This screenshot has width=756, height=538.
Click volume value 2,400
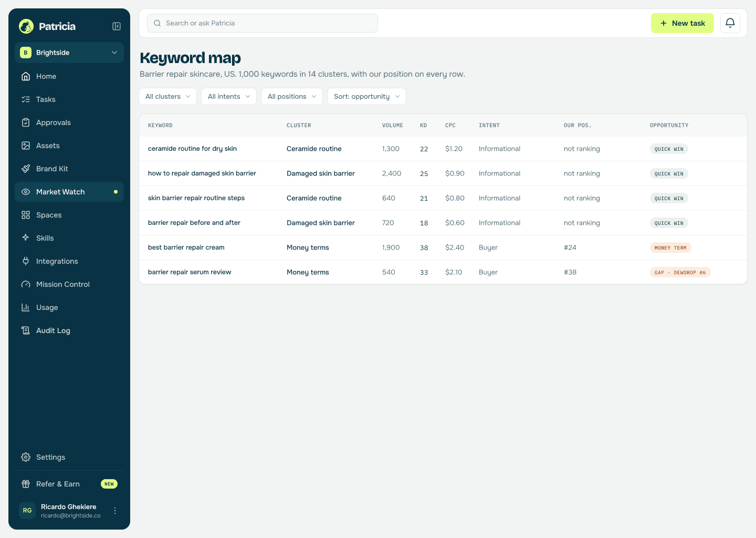[x=392, y=173]
